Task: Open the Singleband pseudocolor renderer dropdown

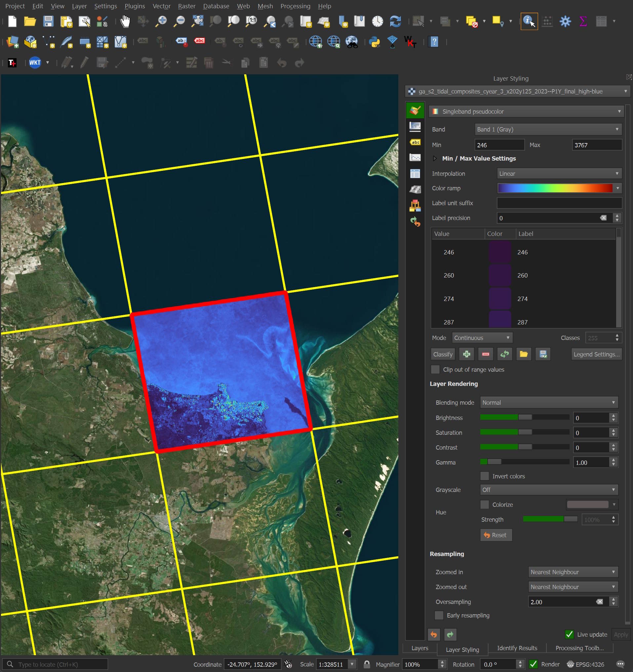Action: (526, 112)
